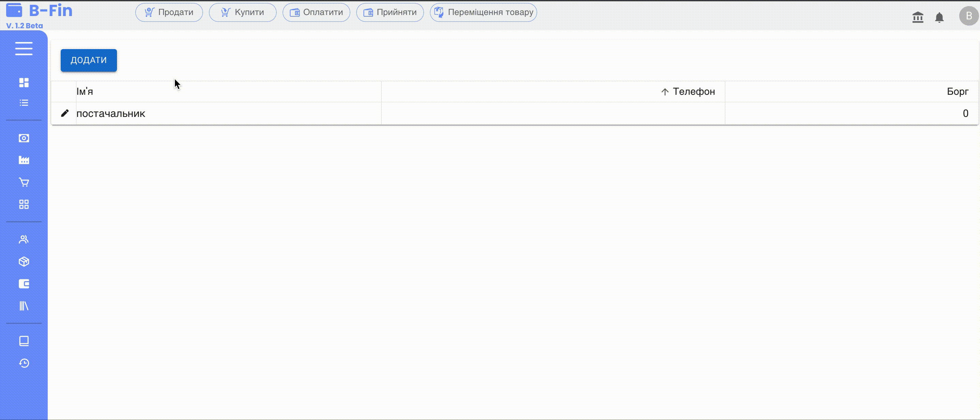Open the shopping cart icon in sidebar
Image resolution: width=980 pixels, height=420 pixels.
pos(24,182)
